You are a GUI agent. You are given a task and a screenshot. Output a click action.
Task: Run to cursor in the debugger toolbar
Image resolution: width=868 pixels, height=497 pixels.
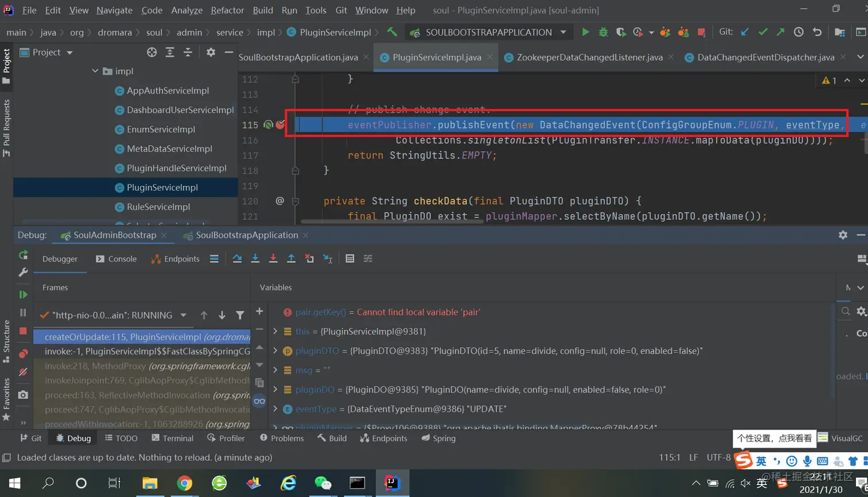click(x=328, y=259)
